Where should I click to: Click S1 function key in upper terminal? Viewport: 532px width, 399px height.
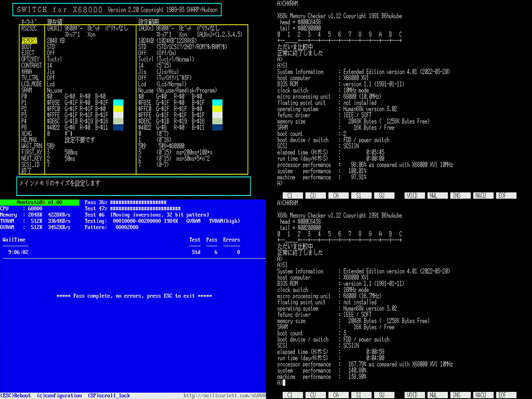(x=360, y=196)
